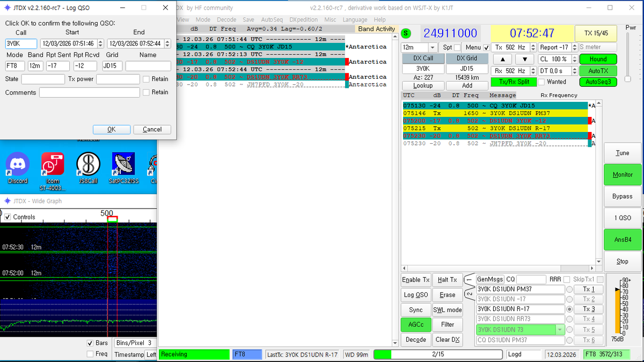
Task: Toggle the Menu checkbox
Action: [486, 47]
